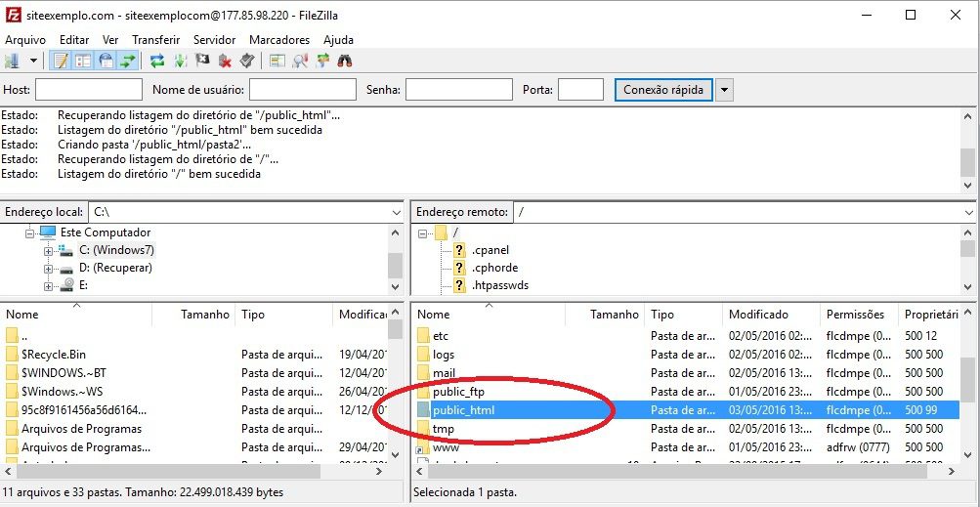Open the Marcadores menu

(x=279, y=40)
